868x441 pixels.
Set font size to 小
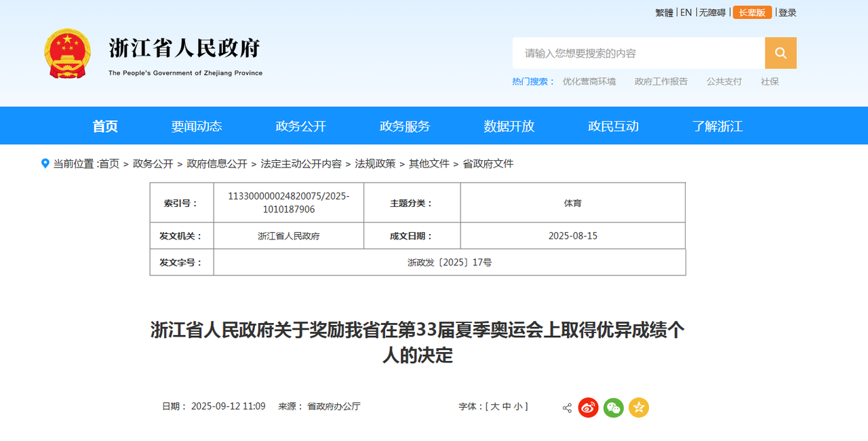point(517,406)
